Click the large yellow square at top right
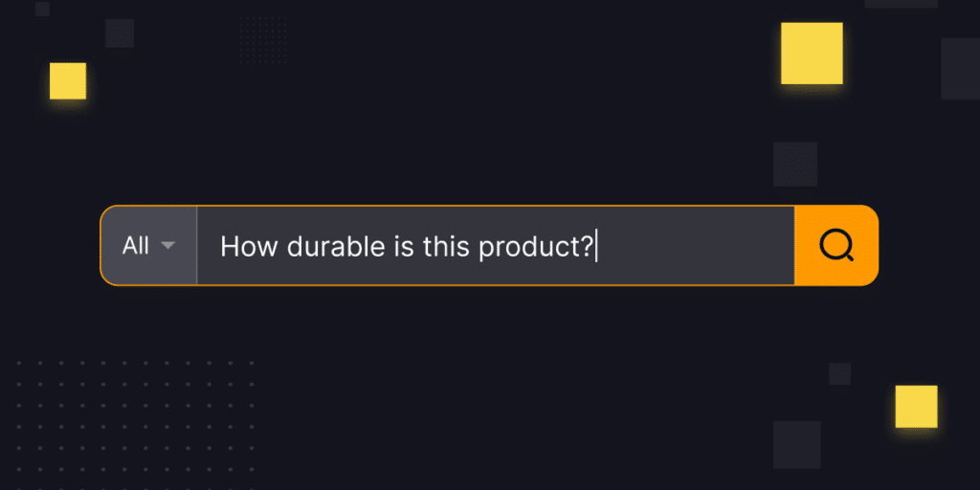Image resolution: width=980 pixels, height=490 pixels. 812,54
